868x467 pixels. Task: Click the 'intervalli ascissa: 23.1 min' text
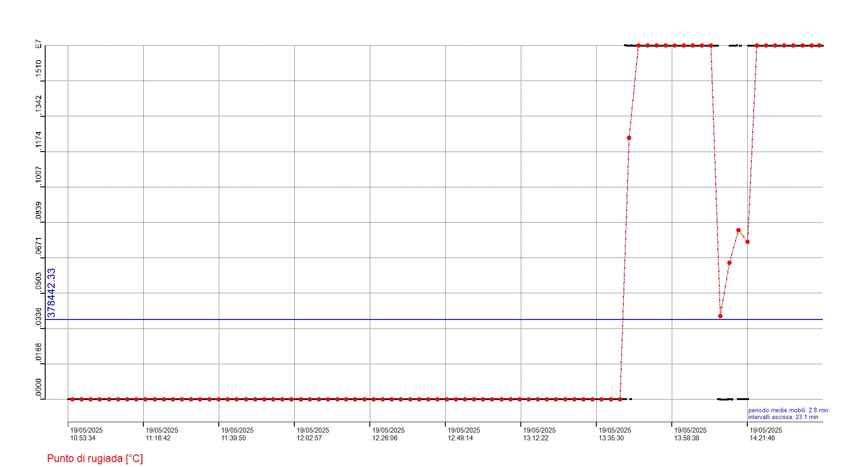783,417
